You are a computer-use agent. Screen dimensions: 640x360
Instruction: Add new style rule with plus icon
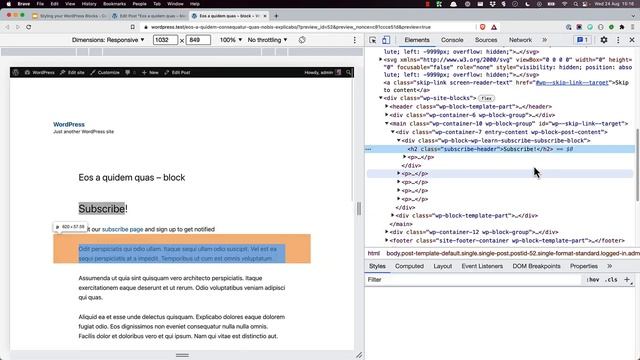pyautogui.click(x=627, y=280)
